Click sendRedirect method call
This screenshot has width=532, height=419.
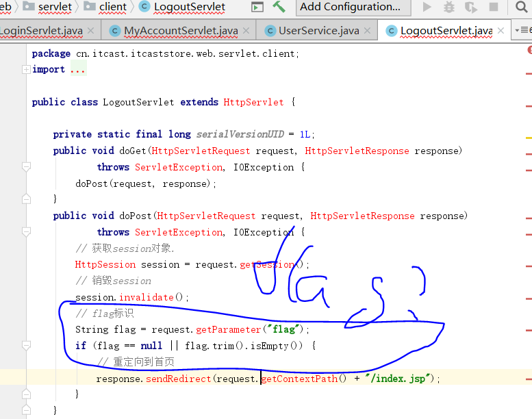(x=179, y=379)
